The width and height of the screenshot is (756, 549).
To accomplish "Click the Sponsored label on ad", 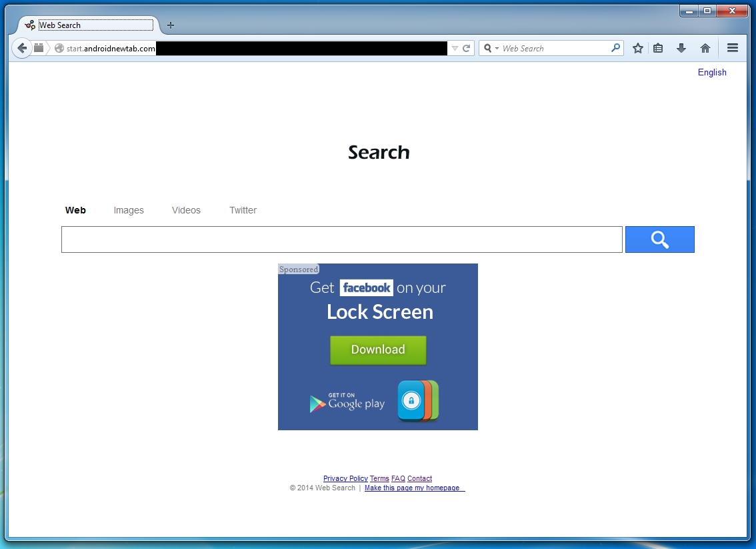I will [299, 269].
